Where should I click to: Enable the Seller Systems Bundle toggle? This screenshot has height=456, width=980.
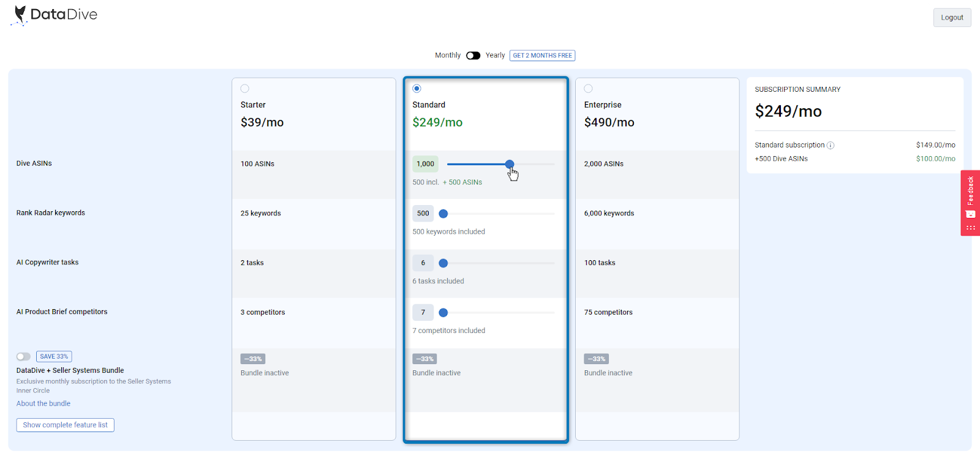[x=23, y=357]
